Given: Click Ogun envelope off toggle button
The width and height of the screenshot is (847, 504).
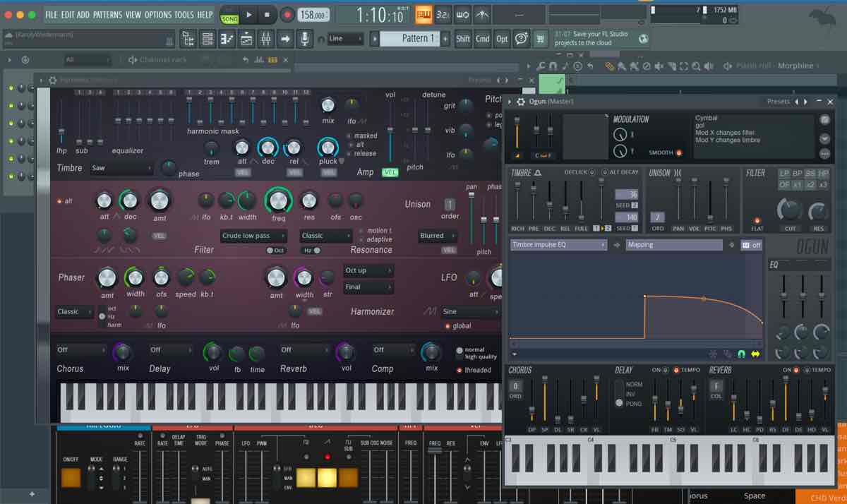Looking at the screenshot, I should [x=752, y=245].
